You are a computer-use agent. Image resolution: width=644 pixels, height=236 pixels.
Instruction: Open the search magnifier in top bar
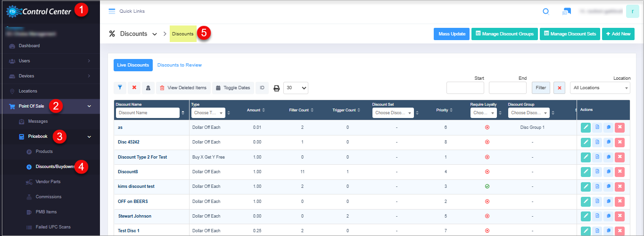point(546,12)
